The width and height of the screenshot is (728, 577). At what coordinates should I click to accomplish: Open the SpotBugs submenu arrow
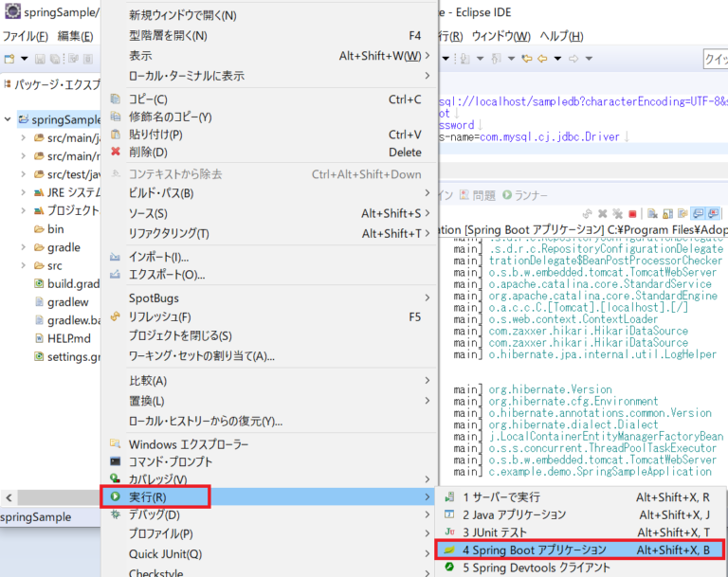[x=428, y=298]
